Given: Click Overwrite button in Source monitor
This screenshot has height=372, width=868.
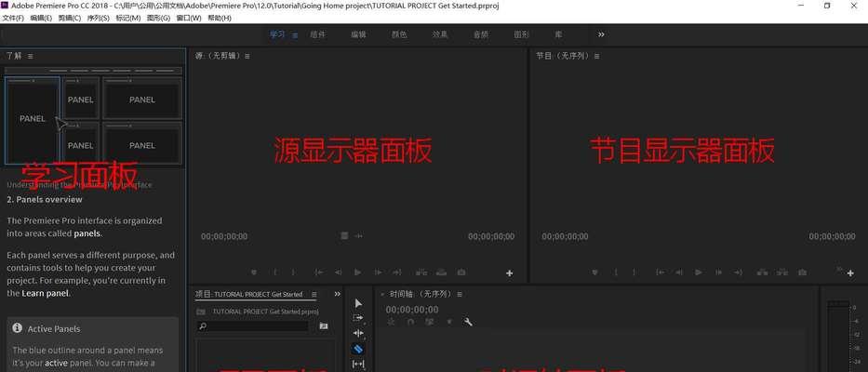Looking at the screenshot, I should click(x=441, y=272).
